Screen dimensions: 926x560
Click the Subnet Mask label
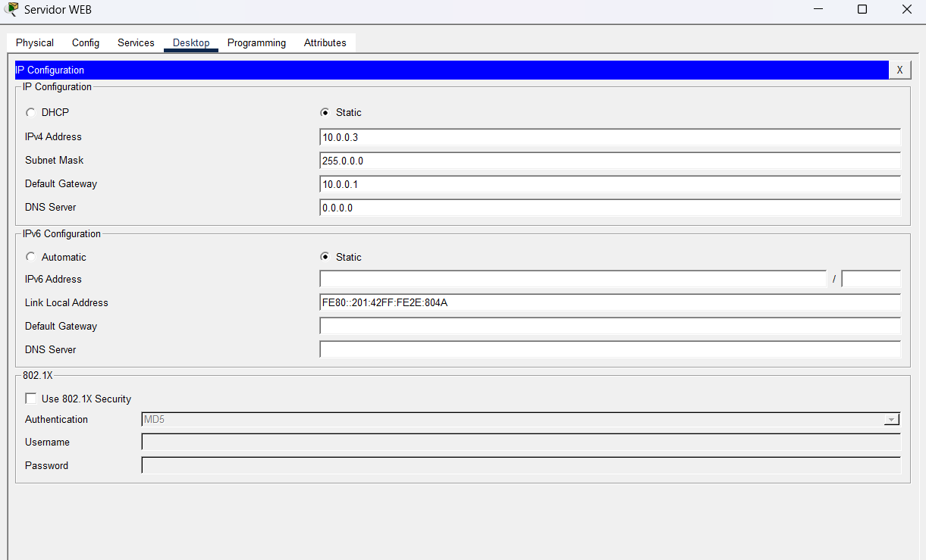(55, 161)
